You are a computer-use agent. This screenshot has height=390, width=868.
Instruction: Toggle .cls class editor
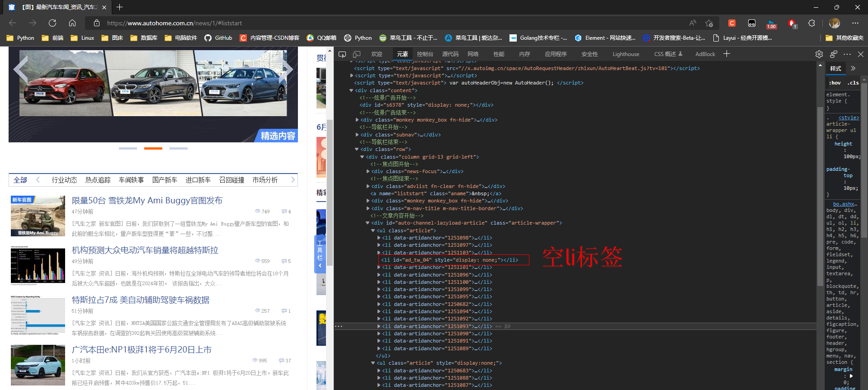pyautogui.click(x=853, y=83)
